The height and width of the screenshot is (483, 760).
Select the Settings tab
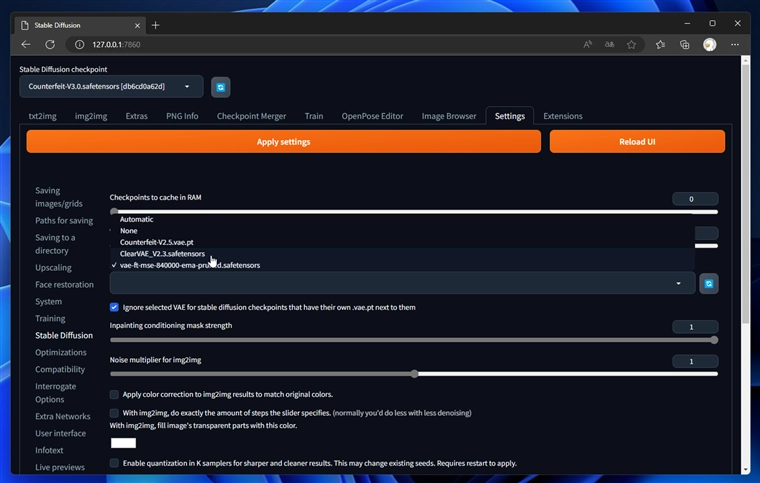coord(510,116)
